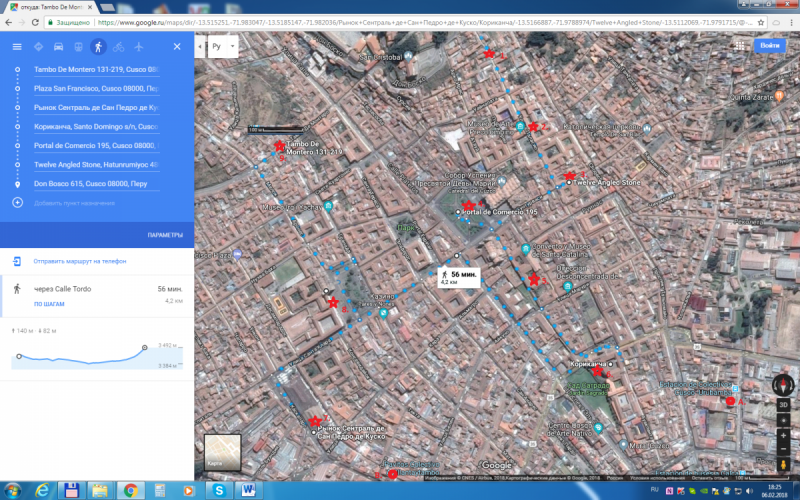Screen dimensions: 800x500
Task: Close the 'откуда: Tambo De Mont' tab
Action: pos(89,7)
